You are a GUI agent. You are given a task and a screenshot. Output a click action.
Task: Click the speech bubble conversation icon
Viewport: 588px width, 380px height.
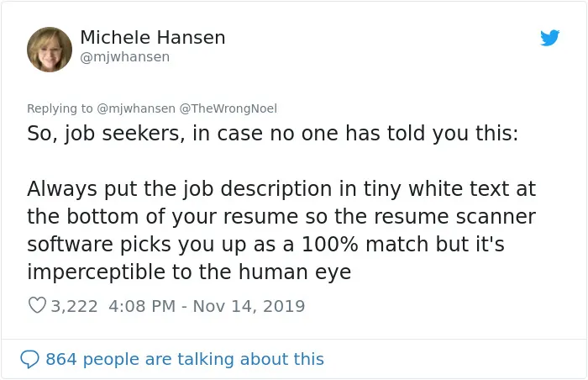click(x=29, y=359)
